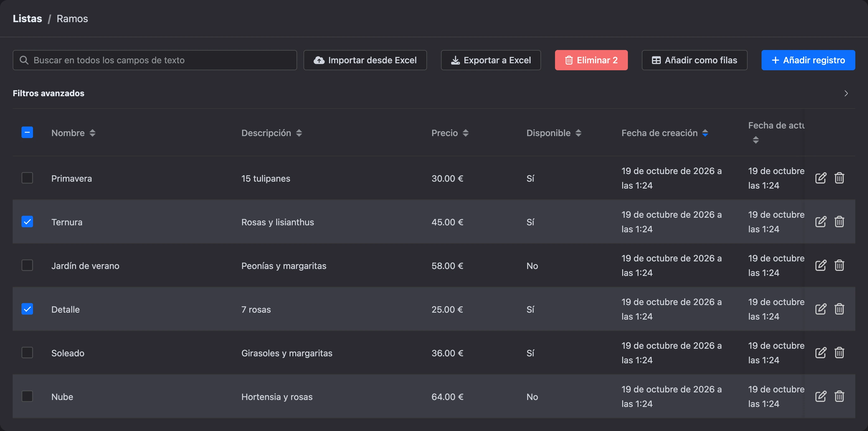This screenshot has height=431, width=868.
Task: Expand the Filtros avanzados chevron
Action: (x=846, y=93)
